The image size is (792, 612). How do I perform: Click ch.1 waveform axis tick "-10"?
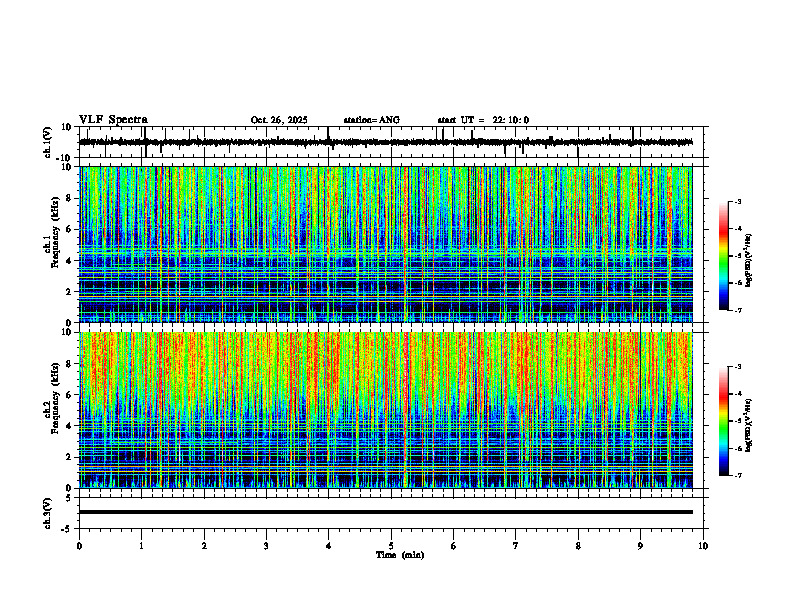[x=64, y=158]
